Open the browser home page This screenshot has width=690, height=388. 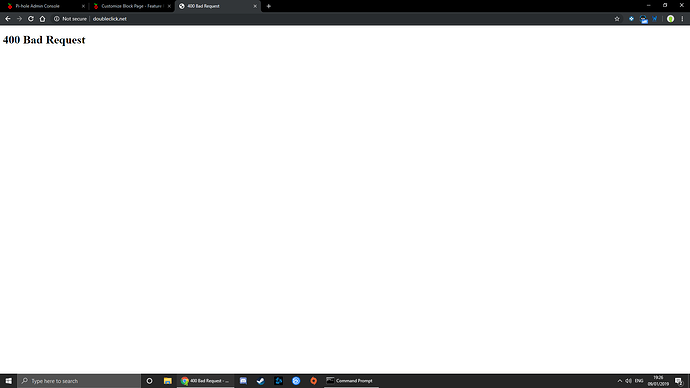click(42, 19)
